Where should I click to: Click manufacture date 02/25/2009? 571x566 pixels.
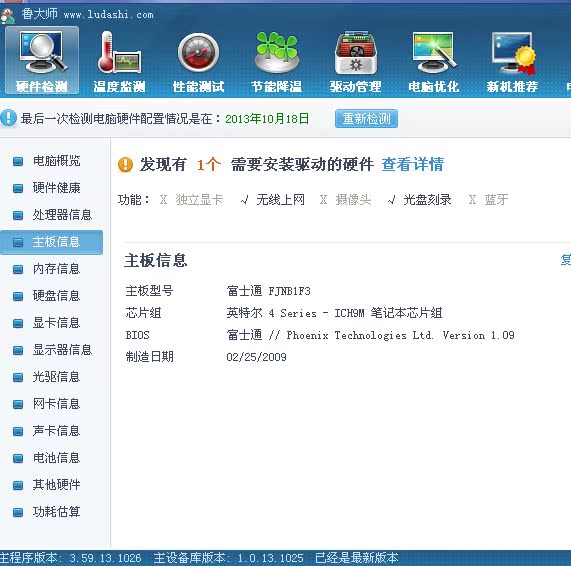[x=256, y=357]
